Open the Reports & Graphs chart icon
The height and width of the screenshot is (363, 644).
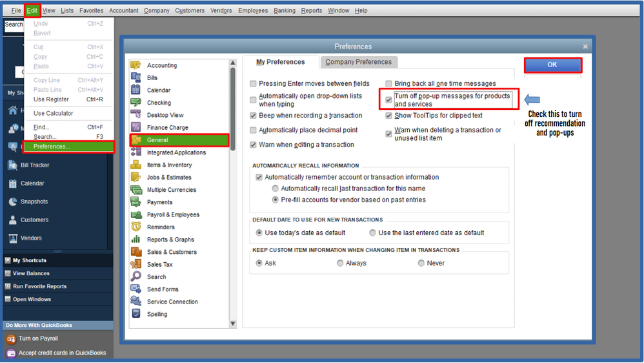tap(136, 239)
